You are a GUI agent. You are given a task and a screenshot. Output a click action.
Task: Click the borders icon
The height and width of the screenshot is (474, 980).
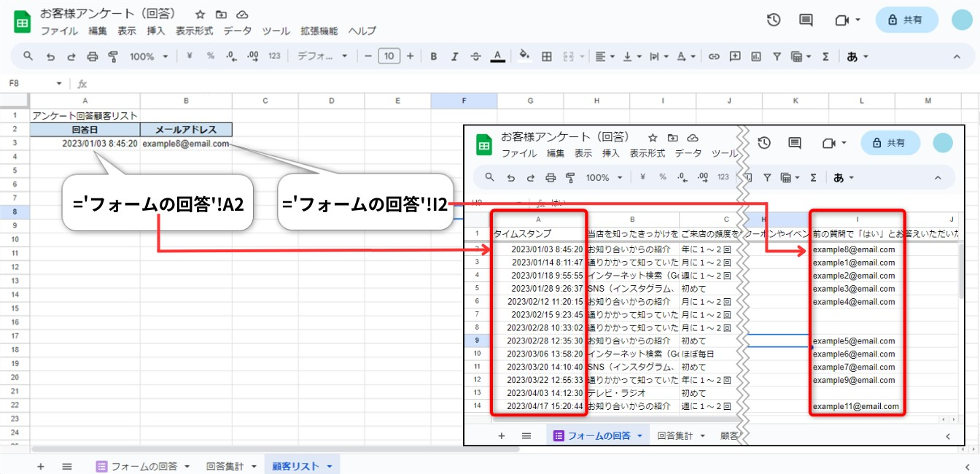coord(546,56)
